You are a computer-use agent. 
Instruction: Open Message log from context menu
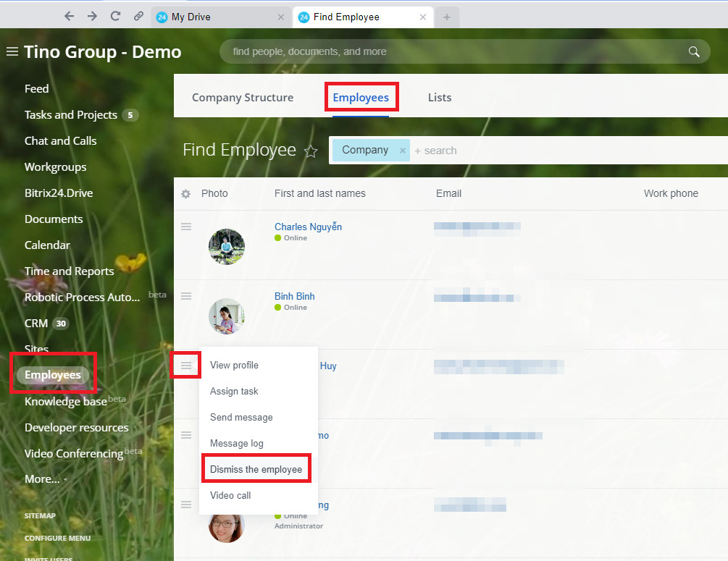pyautogui.click(x=259, y=443)
